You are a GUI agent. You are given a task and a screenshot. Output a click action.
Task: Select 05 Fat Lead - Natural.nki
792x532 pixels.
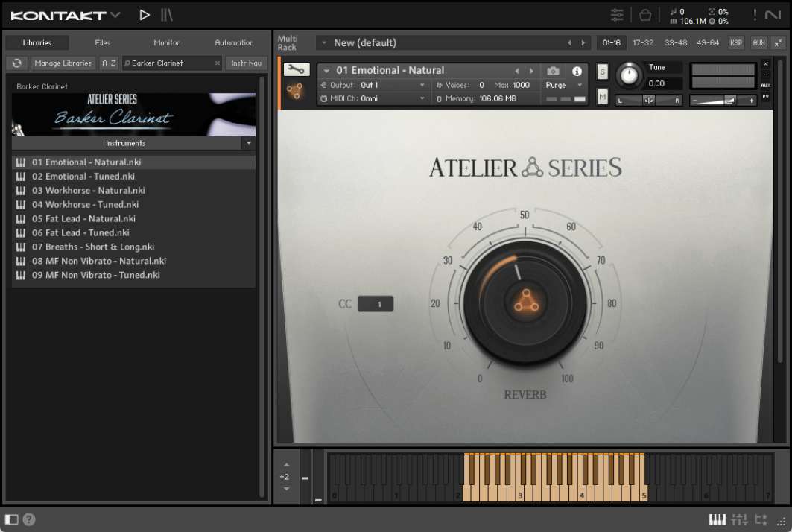[83, 218]
